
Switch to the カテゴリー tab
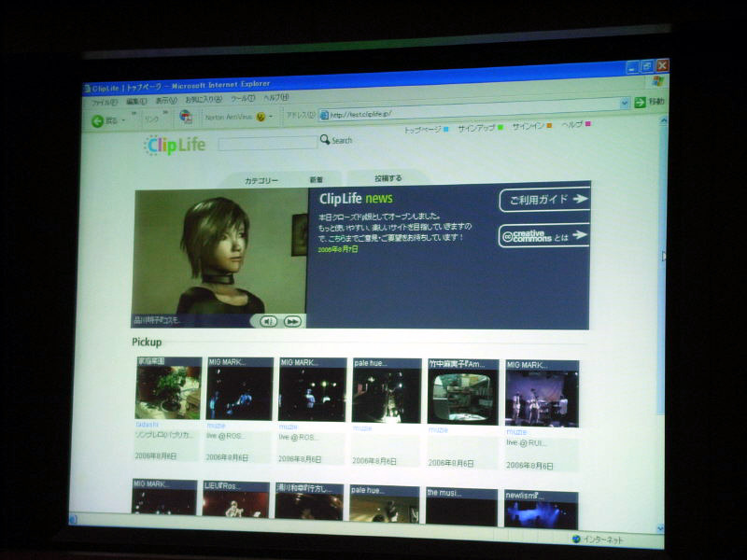261,180
